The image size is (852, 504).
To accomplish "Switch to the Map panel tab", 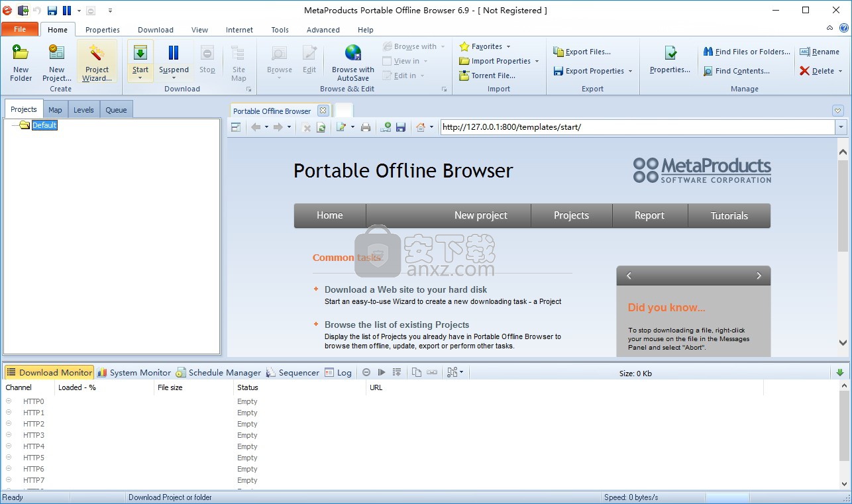I will [55, 110].
